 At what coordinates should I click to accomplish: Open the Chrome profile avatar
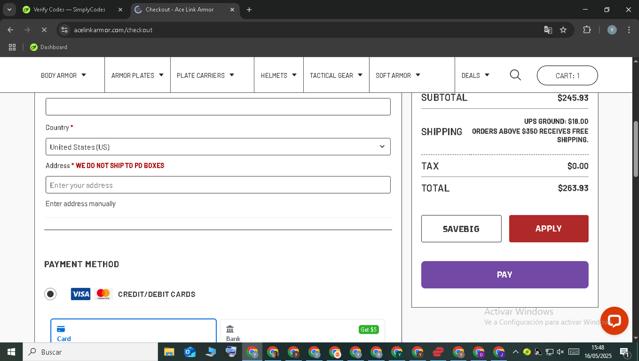point(612,30)
